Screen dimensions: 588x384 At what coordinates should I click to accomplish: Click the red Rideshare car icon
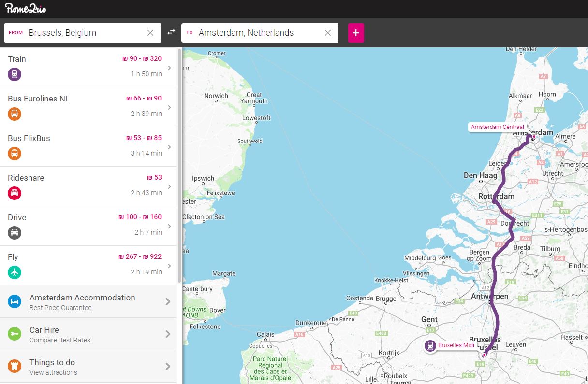pos(15,193)
